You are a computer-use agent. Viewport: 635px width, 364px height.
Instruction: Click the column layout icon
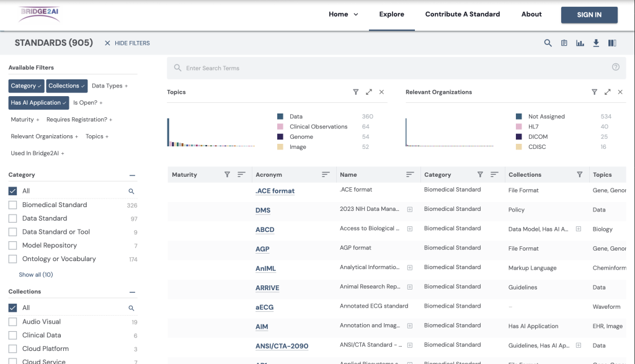612,43
